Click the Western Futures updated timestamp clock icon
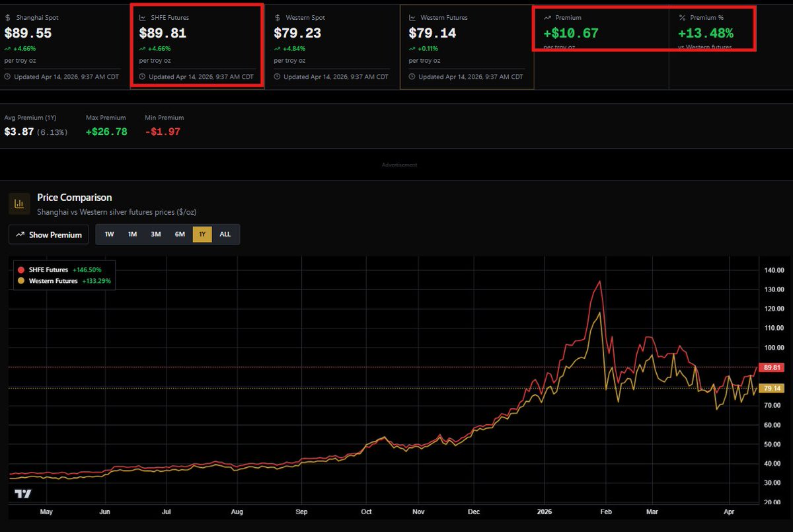Screen dimensions: 793x532 (412, 77)
